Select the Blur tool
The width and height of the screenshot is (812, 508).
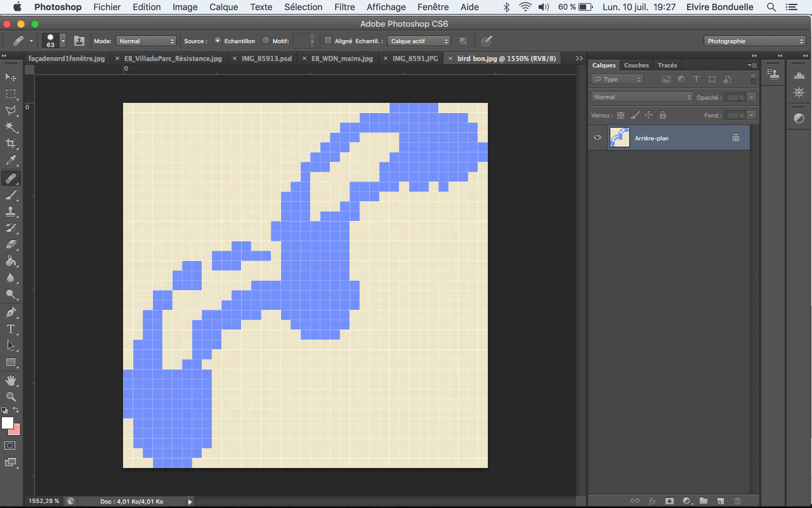click(11, 278)
